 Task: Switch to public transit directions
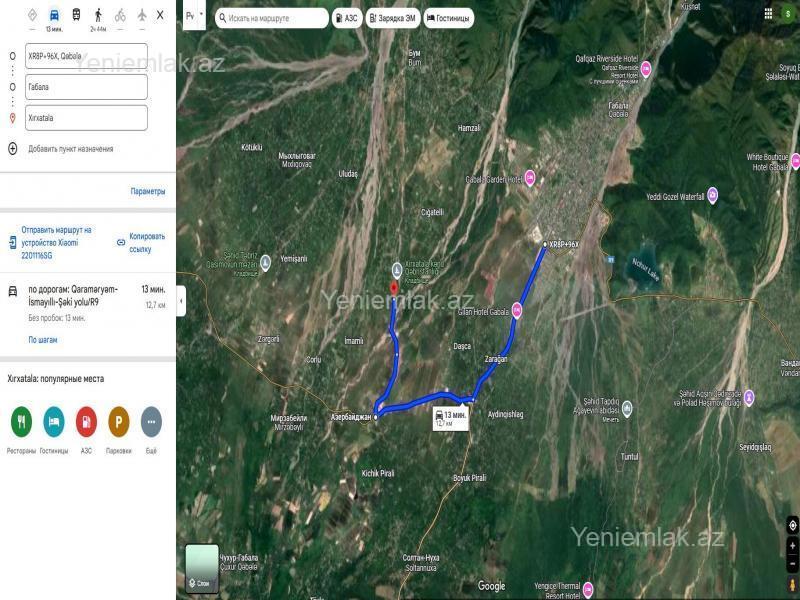click(x=76, y=15)
